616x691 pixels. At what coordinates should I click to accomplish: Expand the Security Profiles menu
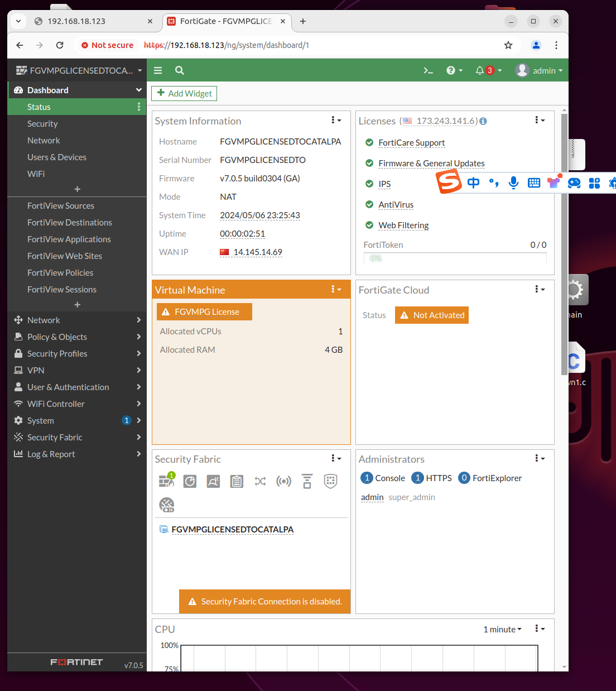[x=77, y=353]
